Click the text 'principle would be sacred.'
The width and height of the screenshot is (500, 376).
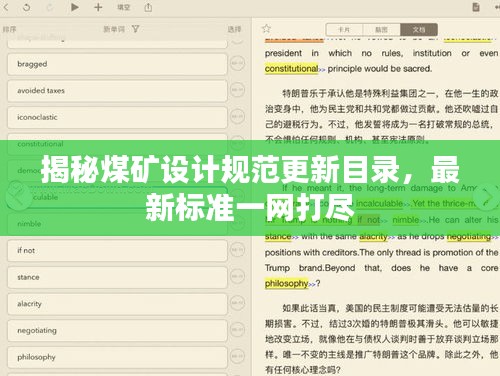380,69
